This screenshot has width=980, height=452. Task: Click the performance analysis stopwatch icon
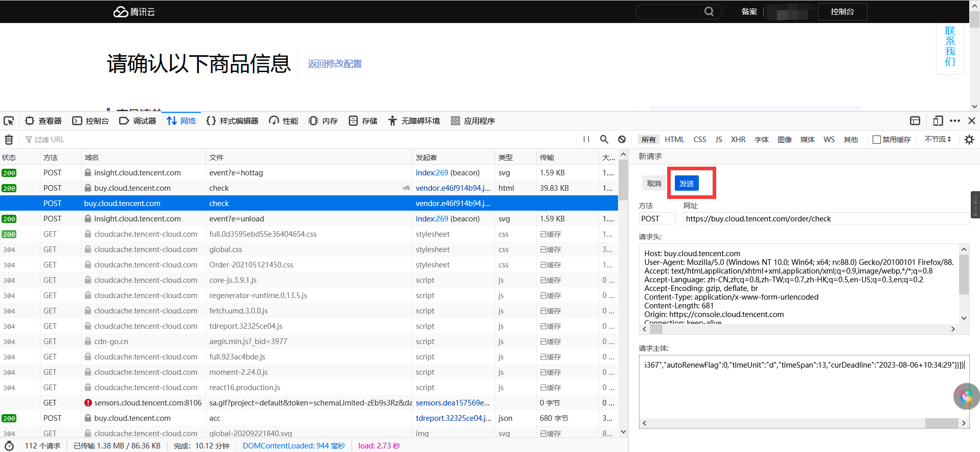click(x=9, y=446)
